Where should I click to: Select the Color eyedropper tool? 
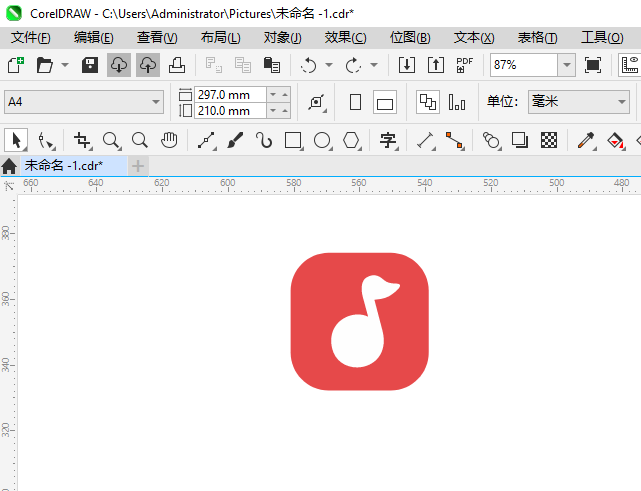click(586, 141)
